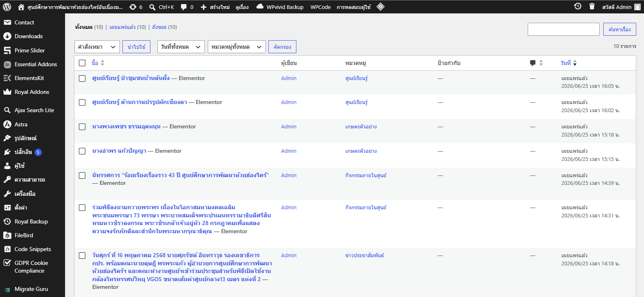Check the นางพวงเพชร ธรรมอุดหนุน post checkbox

click(82, 127)
